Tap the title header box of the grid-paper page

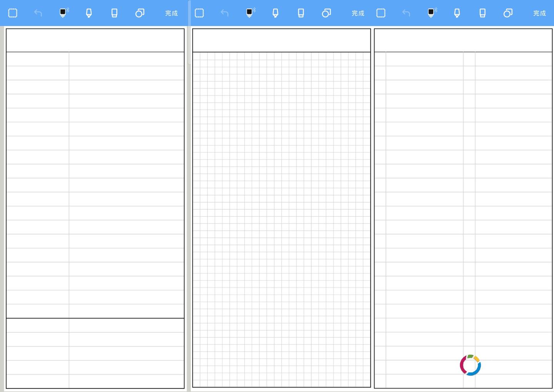[282, 40]
